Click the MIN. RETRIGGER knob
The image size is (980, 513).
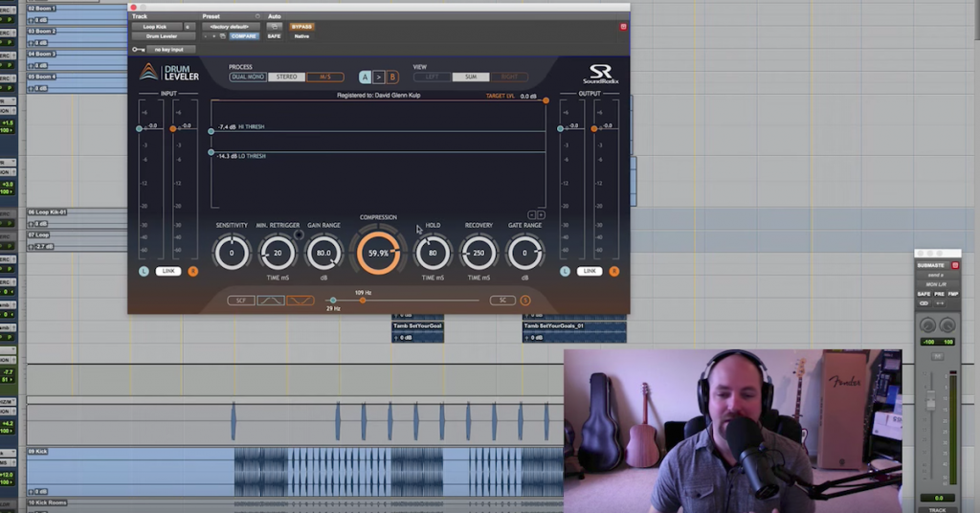(278, 253)
